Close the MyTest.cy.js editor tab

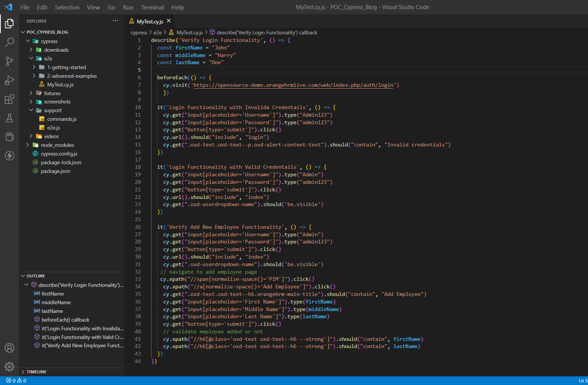[x=169, y=21]
